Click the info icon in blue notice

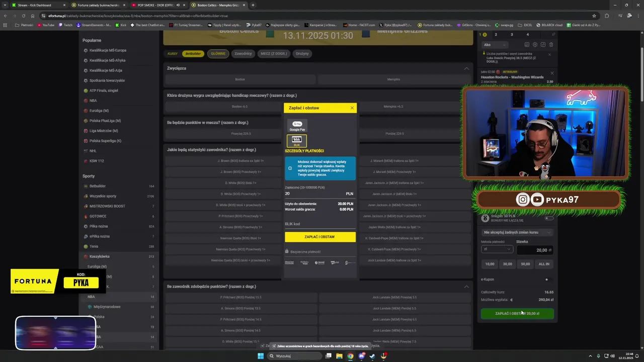pos(290,168)
